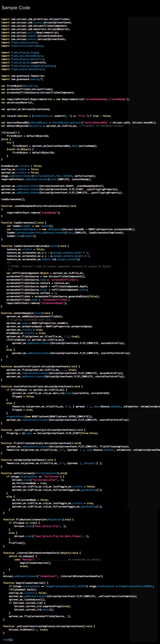Click the "brandback_mc.visible = true;" line
The height and width of the screenshot is (644, 160).
tap(26, 333)
